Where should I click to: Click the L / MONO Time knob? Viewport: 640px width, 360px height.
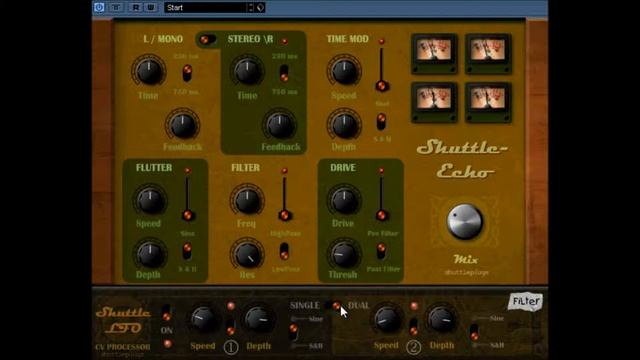[x=149, y=71]
